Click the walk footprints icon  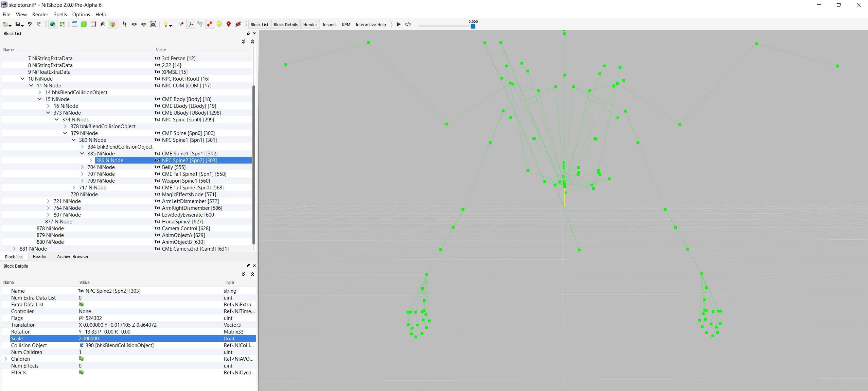[x=125, y=24]
